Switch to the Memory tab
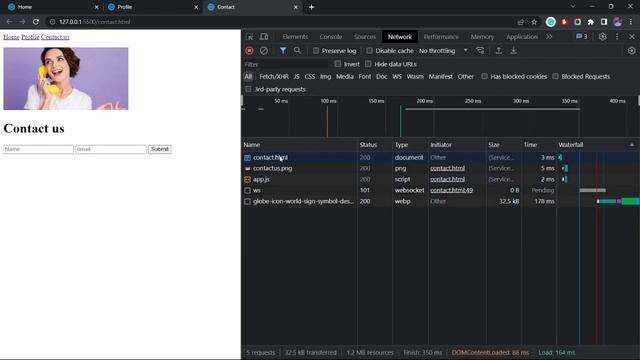This screenshot has width=640, height=360. [x=482, y=37]
